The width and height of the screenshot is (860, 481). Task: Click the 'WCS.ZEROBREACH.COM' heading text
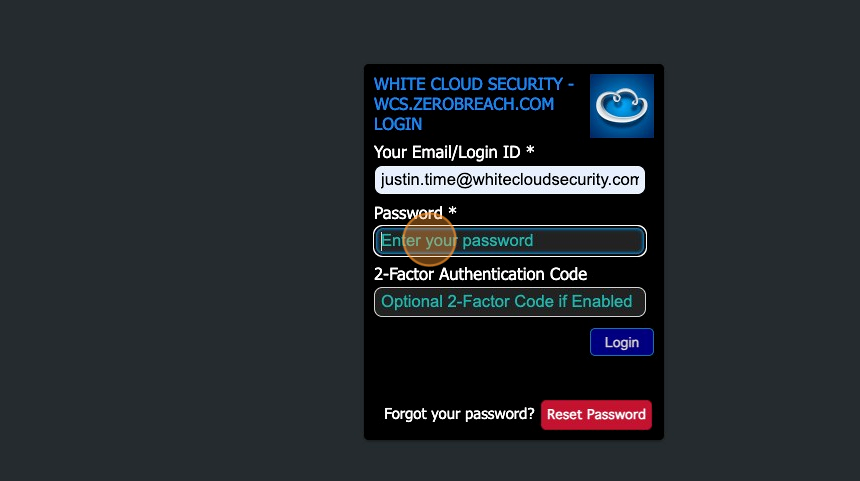(464, 104)
